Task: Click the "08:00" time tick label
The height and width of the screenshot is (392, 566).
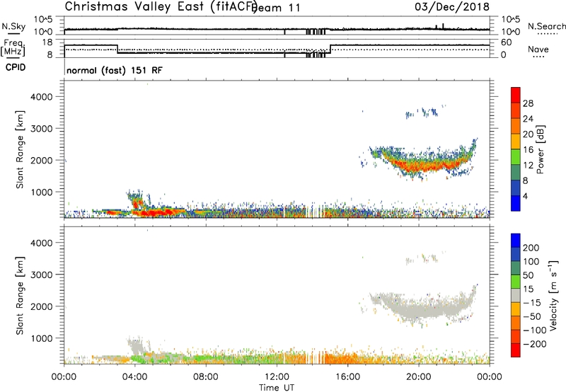Action: tap(206, 377)
